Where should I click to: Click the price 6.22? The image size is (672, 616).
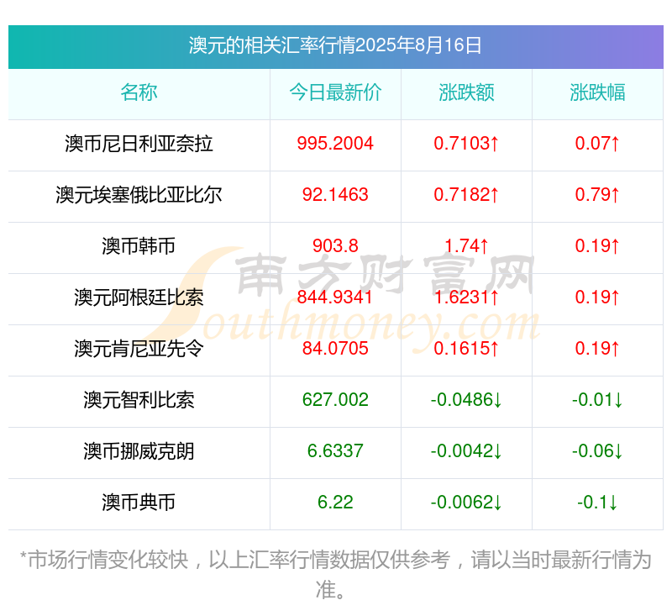click(335, 503)
